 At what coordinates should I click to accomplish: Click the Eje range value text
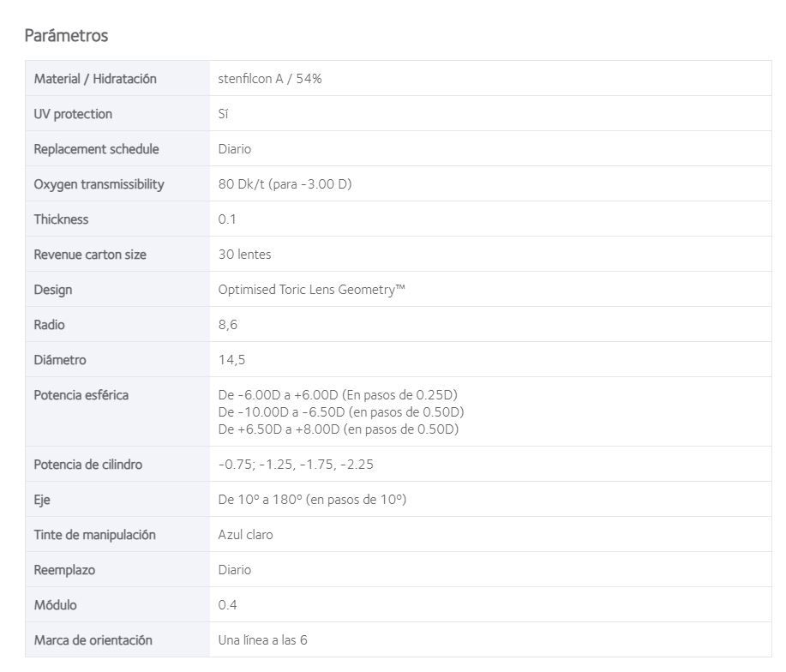click(x=312, y=500)
